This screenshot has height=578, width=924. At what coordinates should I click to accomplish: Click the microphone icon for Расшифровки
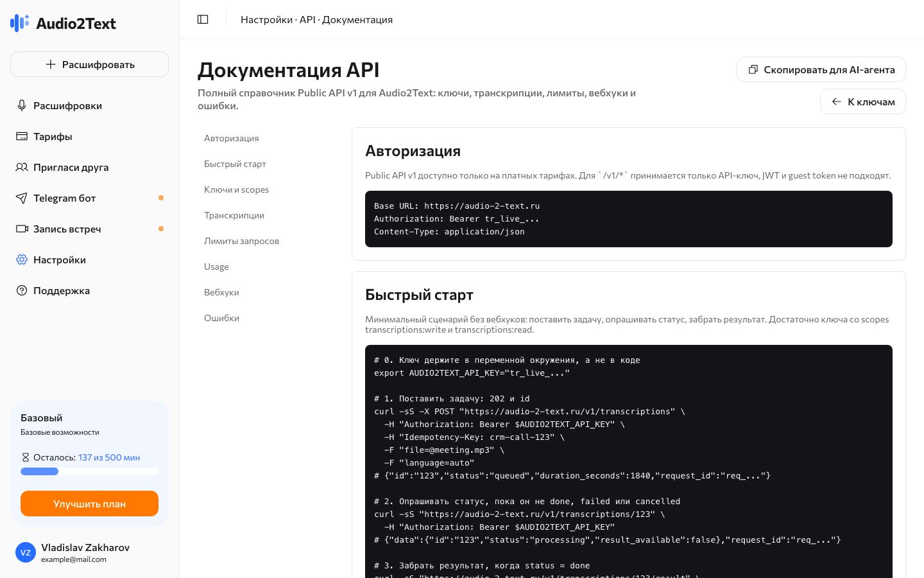pos(22,105)
